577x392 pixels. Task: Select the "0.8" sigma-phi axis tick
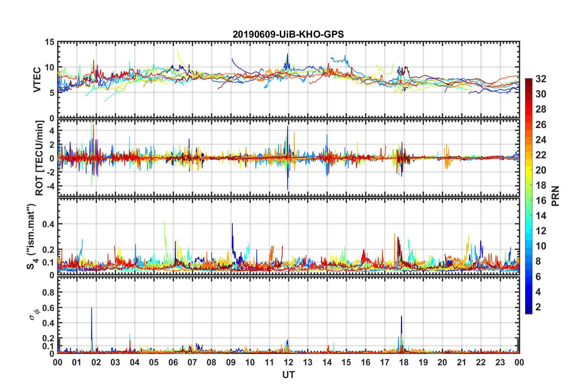pyautogui.click(x=49, y=292)
